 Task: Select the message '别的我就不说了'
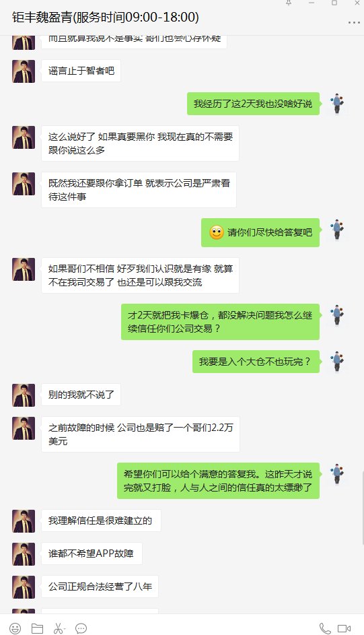pyautogui.click(x=81, y=395)
